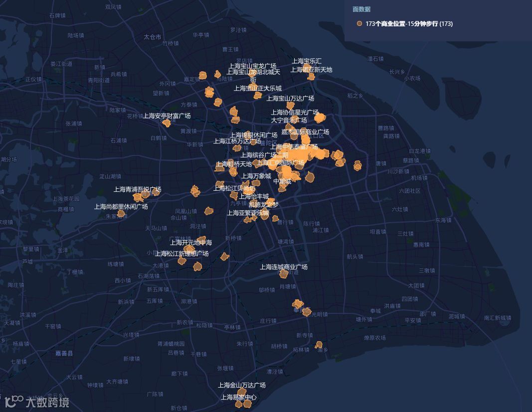Click the 大宁音乐广场 label

289,120
